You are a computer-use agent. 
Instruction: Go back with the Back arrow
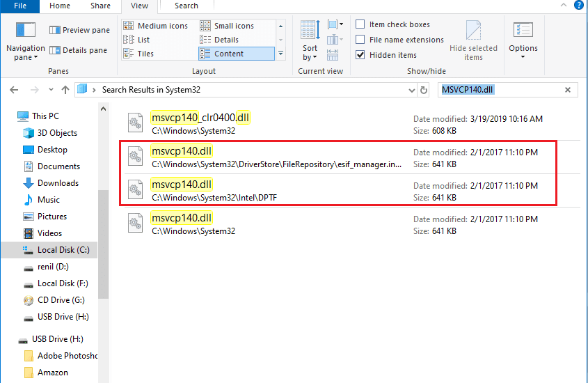14,90
